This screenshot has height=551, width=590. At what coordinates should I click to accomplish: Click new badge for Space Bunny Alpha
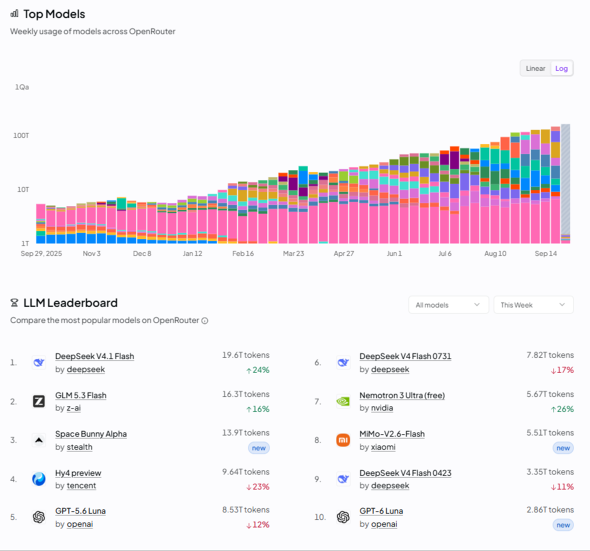[x=259, y=448]
